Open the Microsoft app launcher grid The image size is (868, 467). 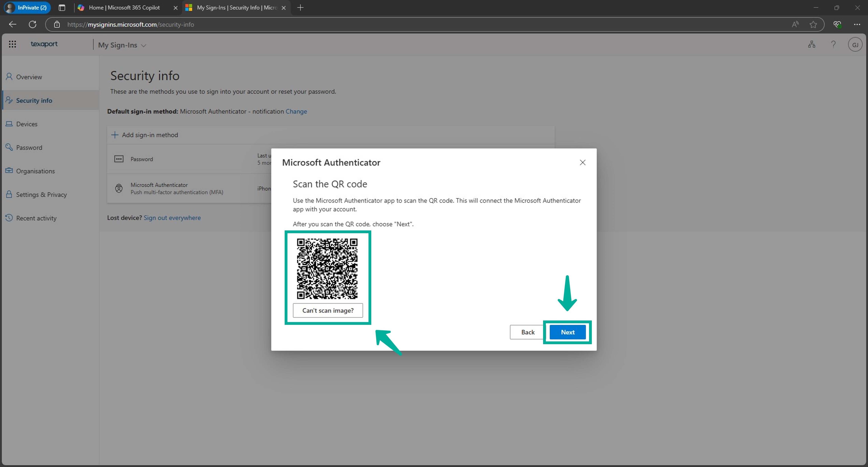[x=12, y=44]
